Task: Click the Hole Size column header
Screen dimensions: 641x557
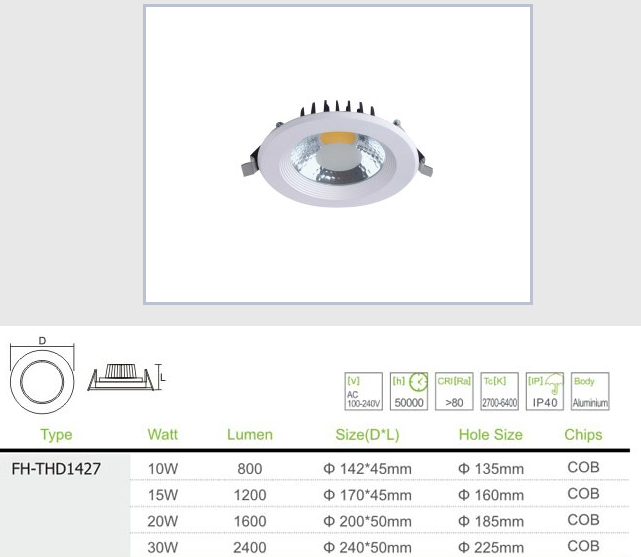Action: click(490, 435)
